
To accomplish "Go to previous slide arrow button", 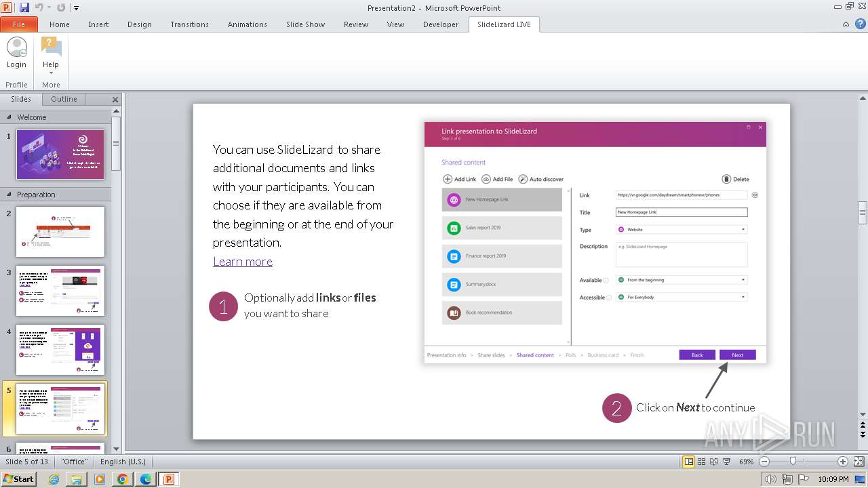I will [863, 425].
